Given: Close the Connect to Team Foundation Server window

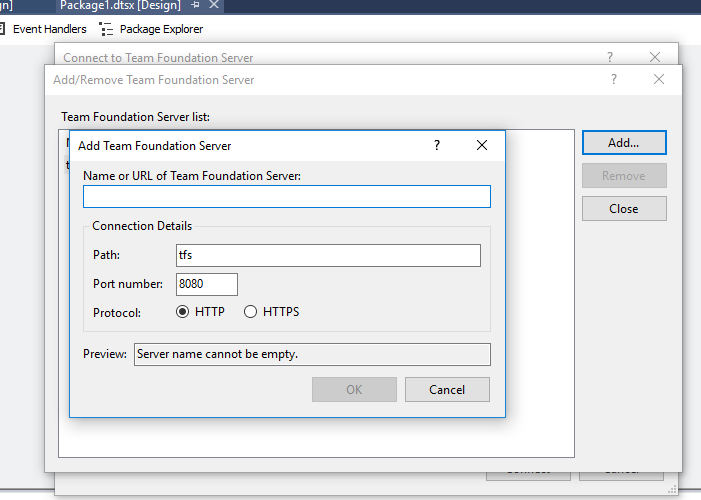Looking at the screenshot, I should click(655, 57).
